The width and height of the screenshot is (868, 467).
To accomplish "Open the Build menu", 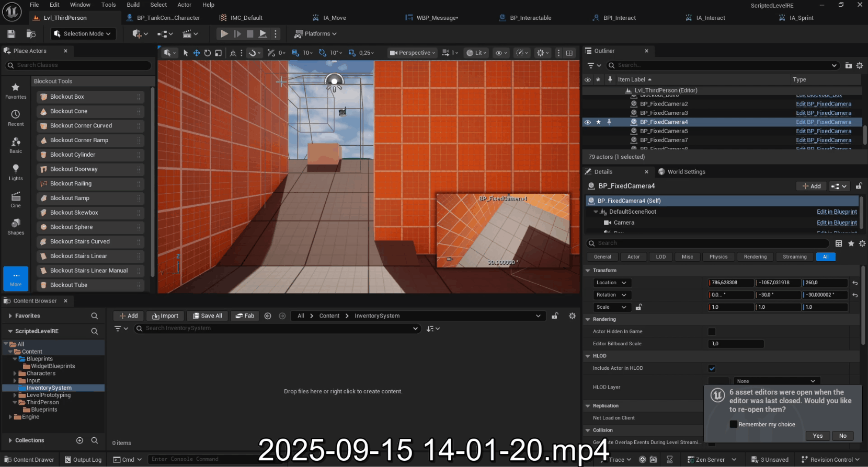I will pos(133,5).
